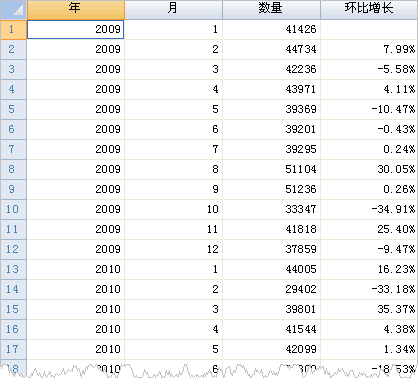
Task: Click growth cell 35.37%
Action: [369, 310]
